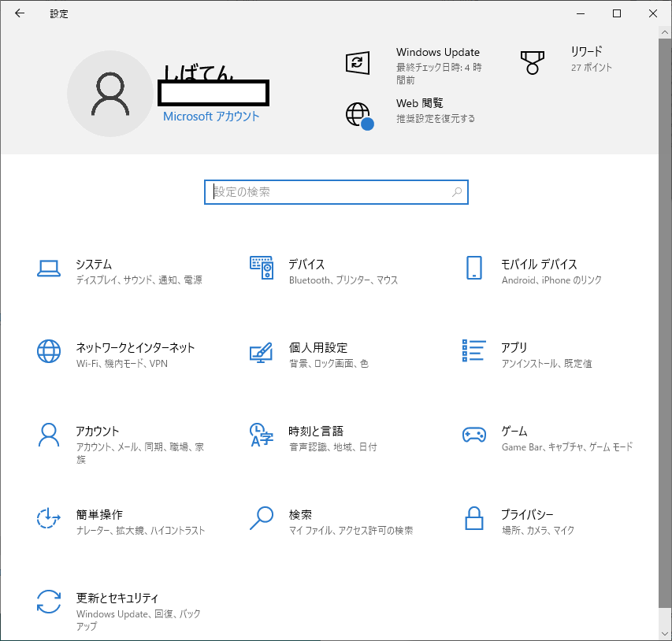The image size is (672, 641).
Task: Click the 更新とセキュリティ refresh arrows icon
Action: (x=49, y=602)
